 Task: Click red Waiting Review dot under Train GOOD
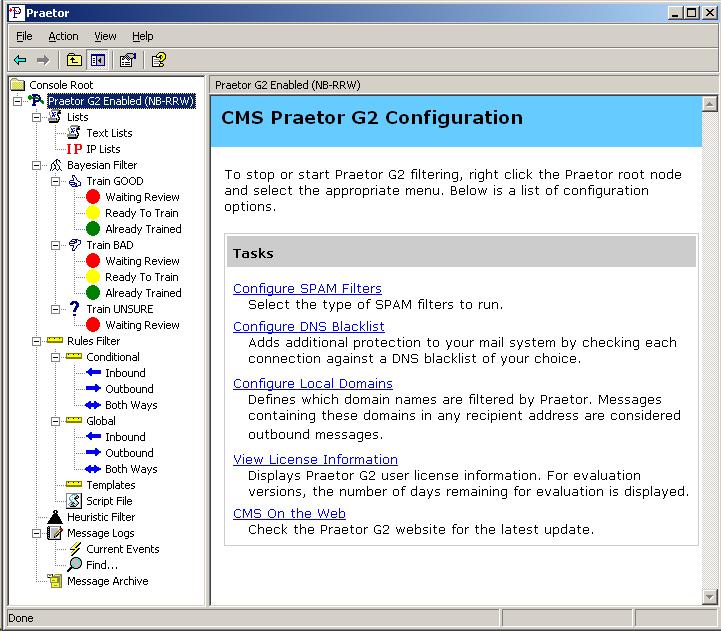coord(93,197)
